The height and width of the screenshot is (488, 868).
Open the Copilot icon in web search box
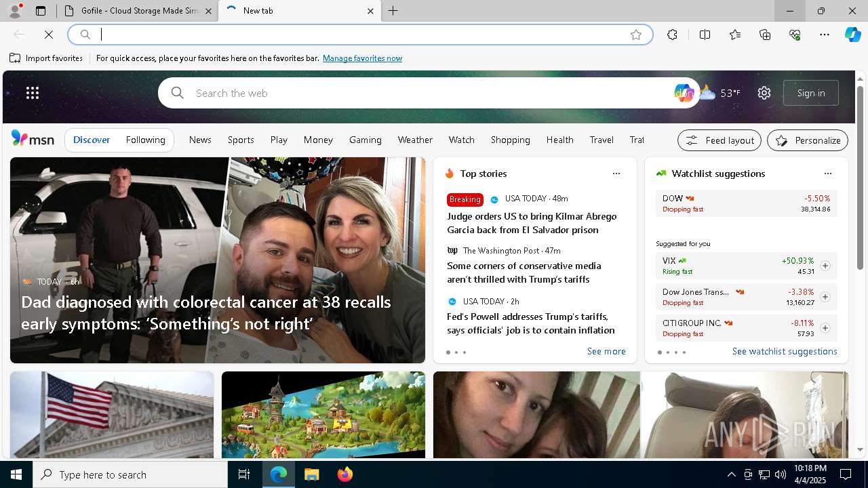coord(684,93)
